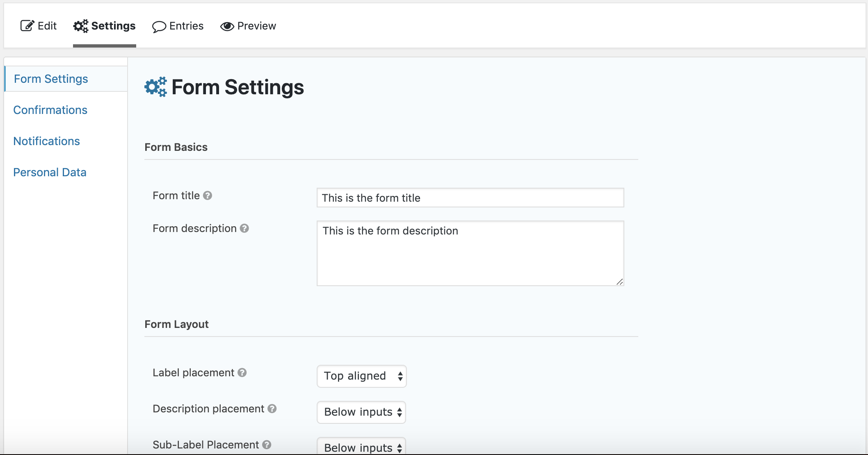The image size is (868, 455).
Task: Open the Description placement dropdown
Action: point(361,412)
